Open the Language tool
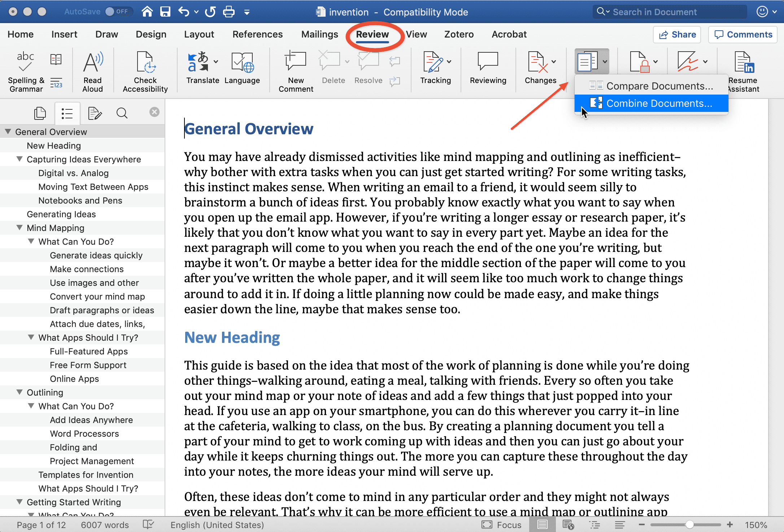Image resolution: width=784 pixels, height=532 pixels. 242,68
